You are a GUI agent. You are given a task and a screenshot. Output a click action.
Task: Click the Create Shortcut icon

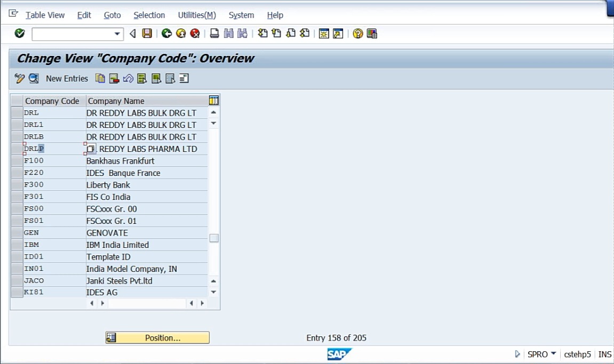[338, 34]
